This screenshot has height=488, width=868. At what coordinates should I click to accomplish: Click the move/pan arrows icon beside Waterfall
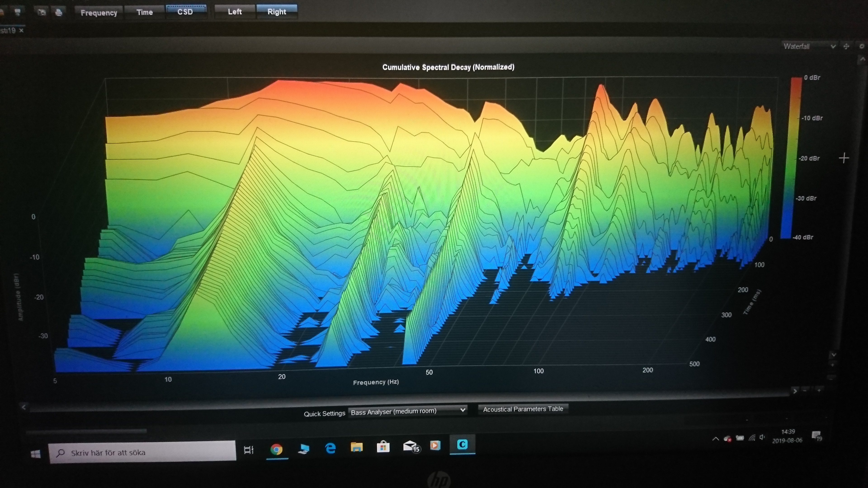pyautogui.click(x=846, y=47)
